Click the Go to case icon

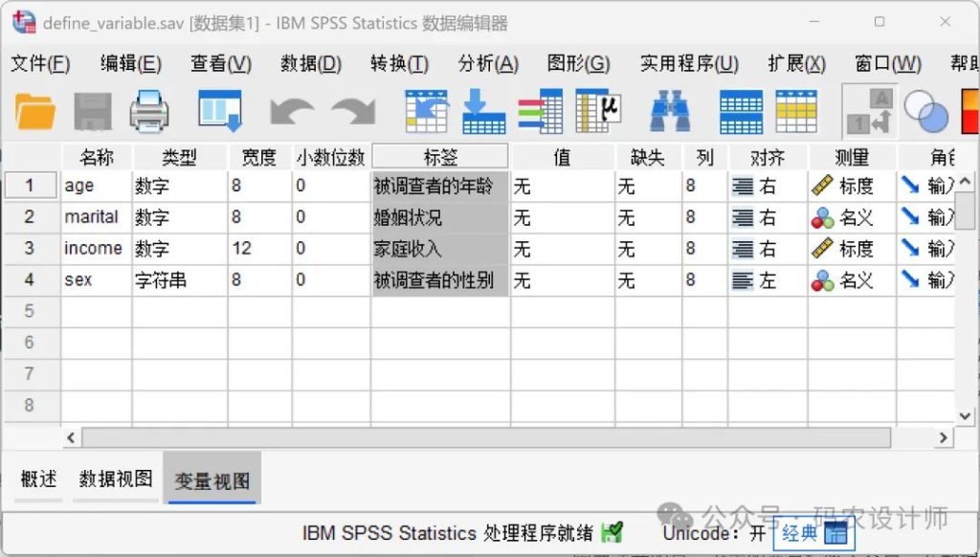[x=426, y=112]
